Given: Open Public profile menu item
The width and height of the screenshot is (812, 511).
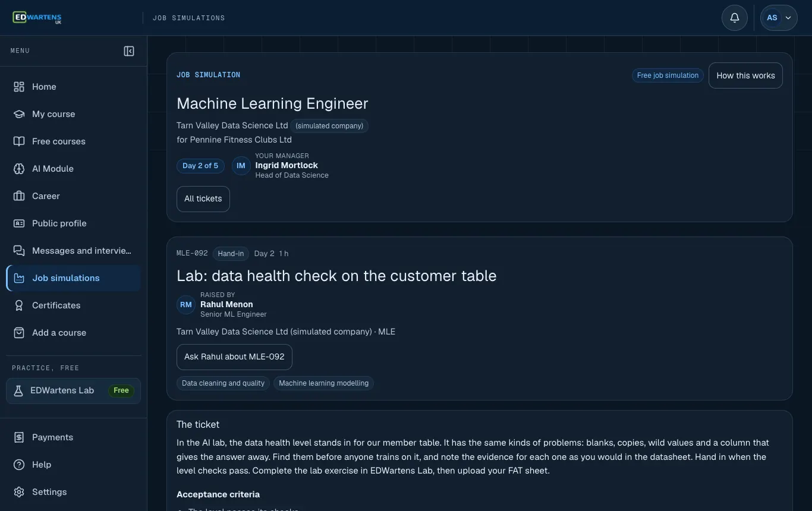Looking at the screenshot, I should pos(74,223).
